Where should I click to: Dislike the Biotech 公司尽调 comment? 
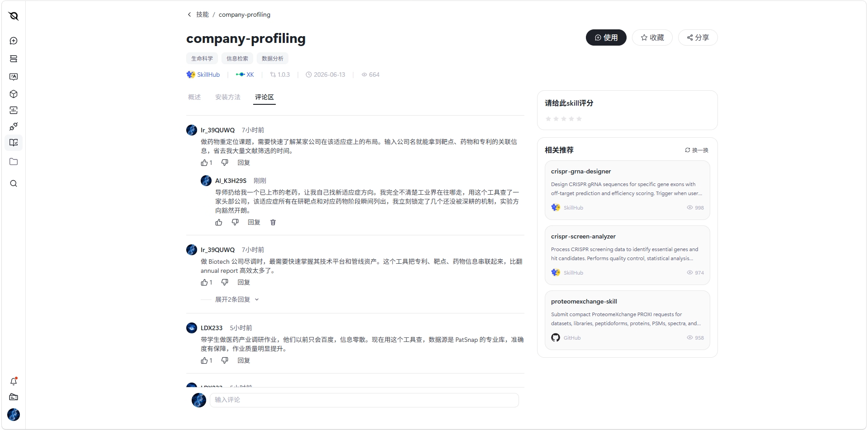coord(225,282)
